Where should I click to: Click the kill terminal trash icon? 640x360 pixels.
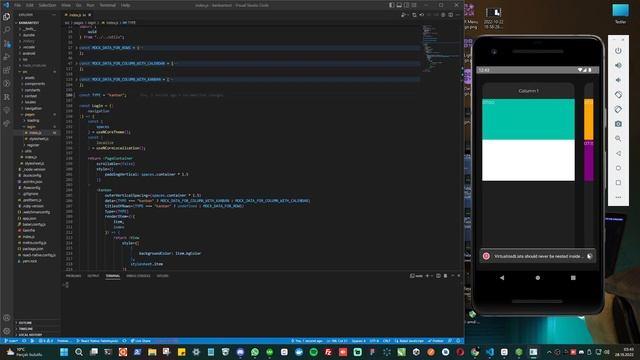pos(445,276)
